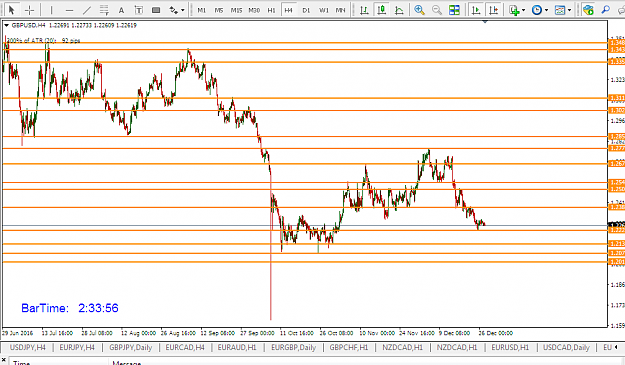Click the periodicity clock icon
This screenshot has height=365, width=625.
[x=537, y=10]
